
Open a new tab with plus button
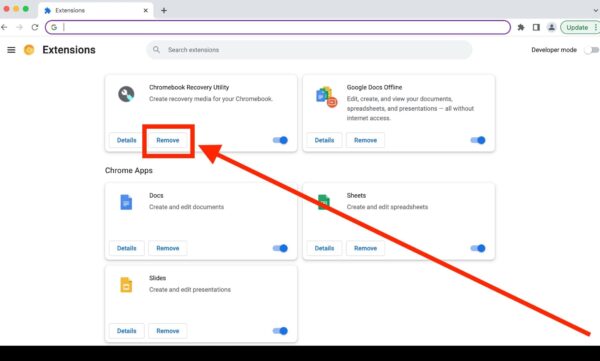click(x=164, y=10)
